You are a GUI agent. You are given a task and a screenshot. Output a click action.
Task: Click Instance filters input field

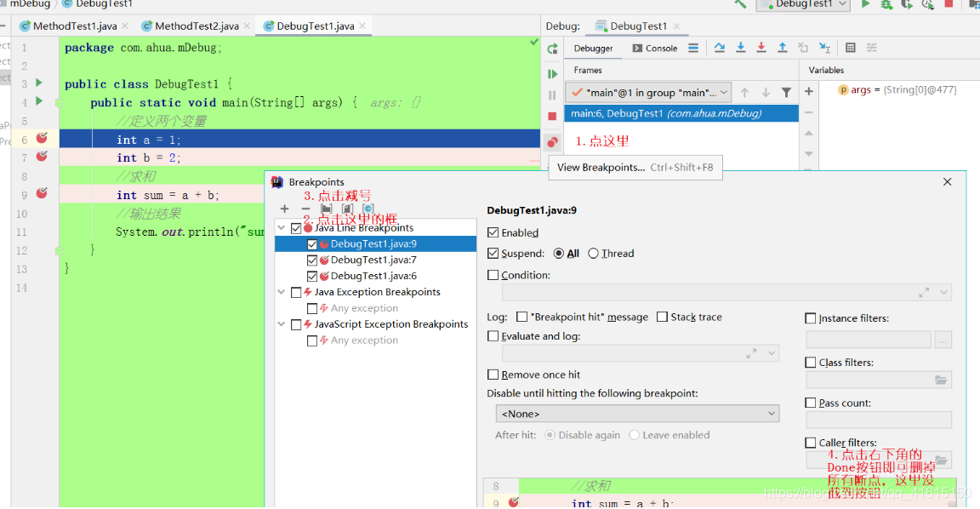[x=869, y=340]
